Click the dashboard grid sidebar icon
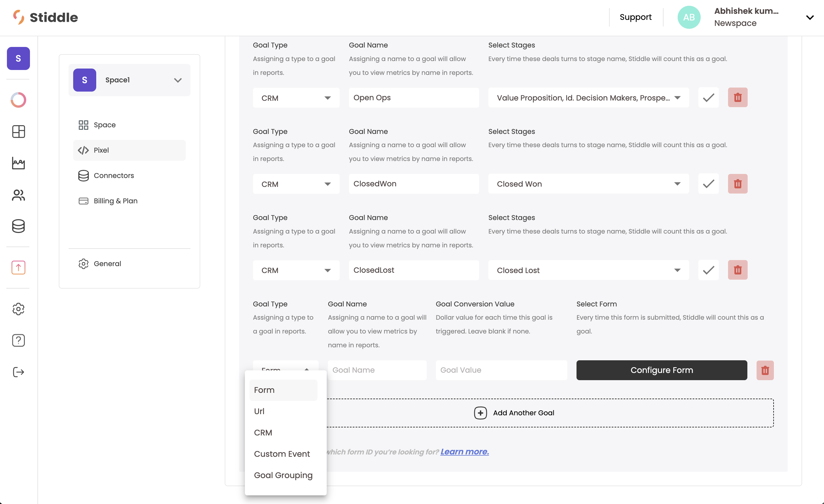 point(18,131)
